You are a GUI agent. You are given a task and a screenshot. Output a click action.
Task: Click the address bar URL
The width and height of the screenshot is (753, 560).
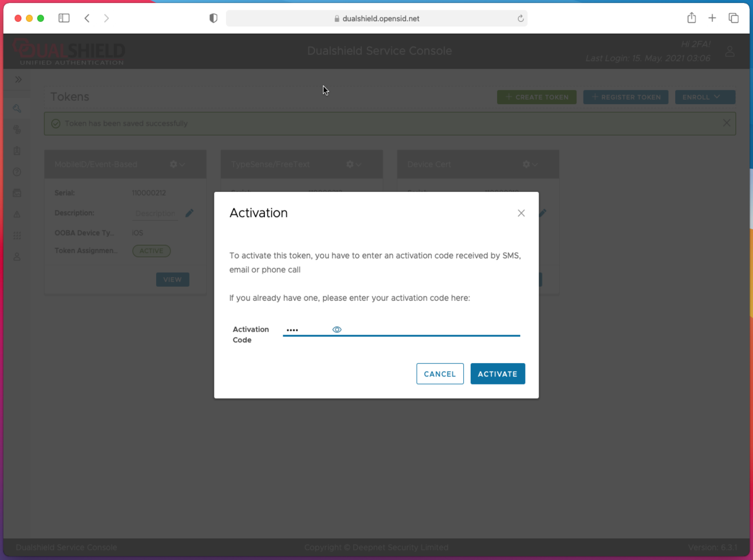coord(380,18)
